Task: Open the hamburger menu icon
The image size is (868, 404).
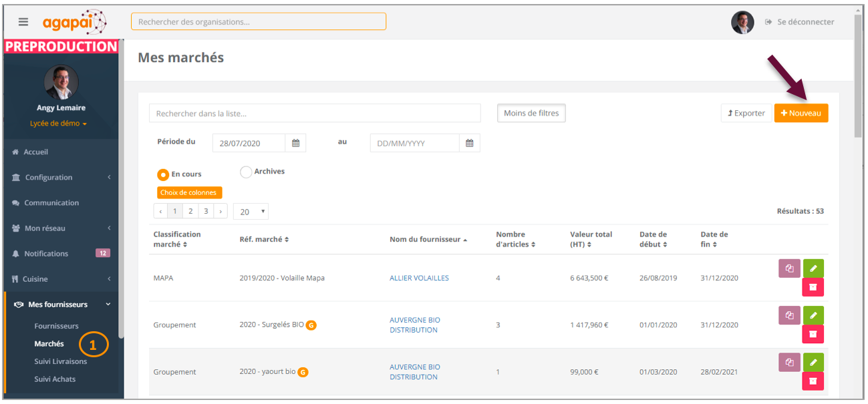Action: pos(23,21)
